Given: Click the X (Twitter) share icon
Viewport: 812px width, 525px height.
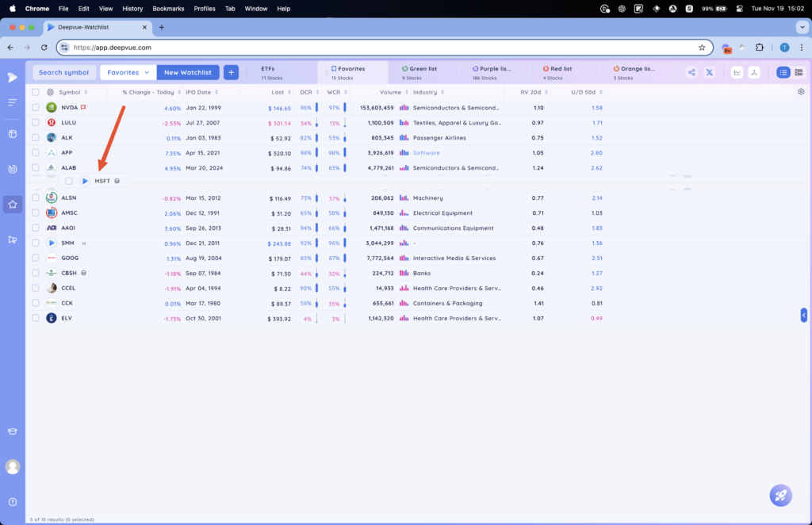Looking at the screenshot, I should (x=710, y=72).
